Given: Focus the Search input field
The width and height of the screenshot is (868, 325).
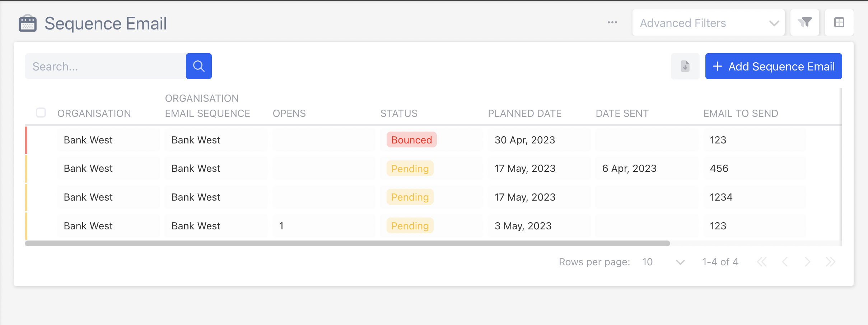Looking at the screenshot, I should [106, 66].
